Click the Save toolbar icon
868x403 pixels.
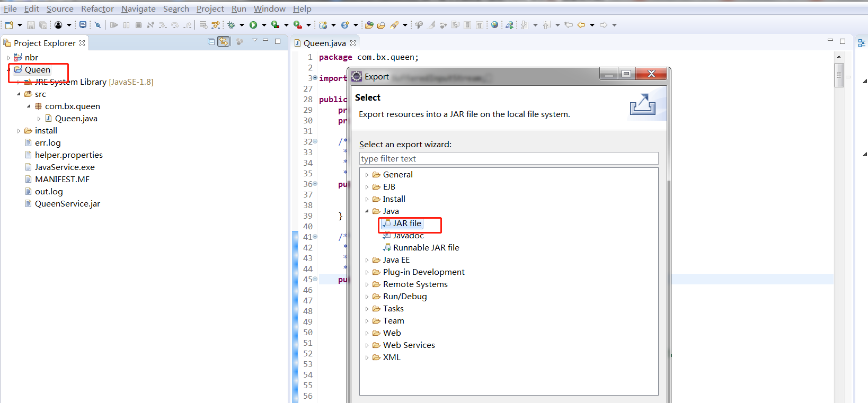point(31,25)
